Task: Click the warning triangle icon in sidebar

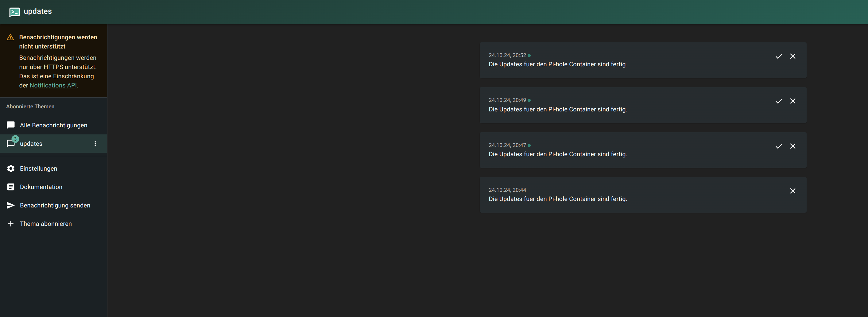Action: coord(10,37)
